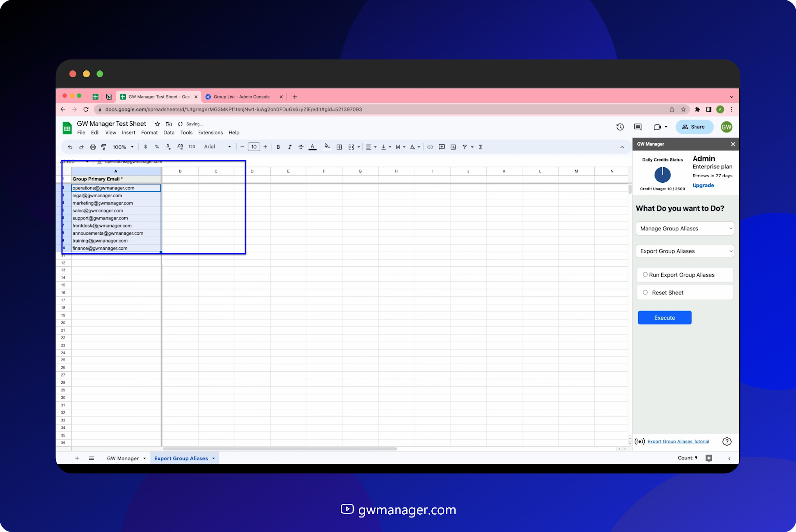Open the text wrapping dropdown

pos(400,147)
